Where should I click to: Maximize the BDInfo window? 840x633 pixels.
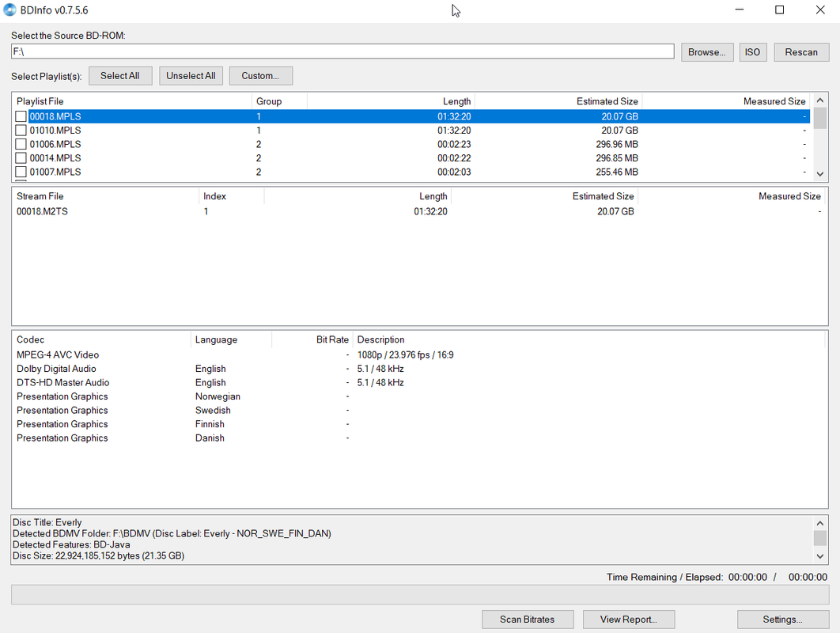pos(779,9)
